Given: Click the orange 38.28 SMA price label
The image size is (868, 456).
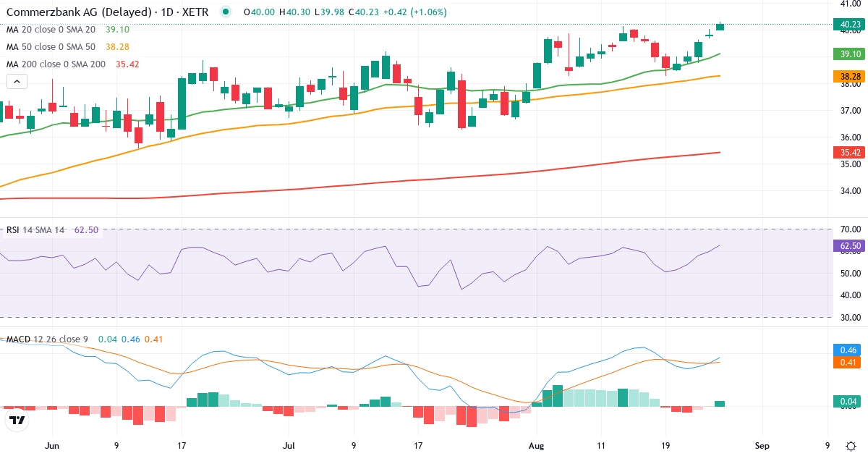Looking at the screenshot, I should [850, 76].
